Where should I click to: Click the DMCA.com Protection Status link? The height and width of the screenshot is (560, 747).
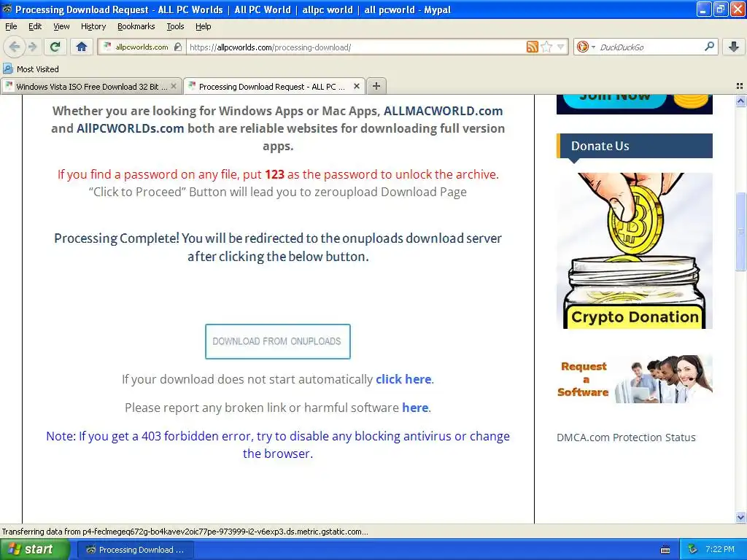[626, 437]
